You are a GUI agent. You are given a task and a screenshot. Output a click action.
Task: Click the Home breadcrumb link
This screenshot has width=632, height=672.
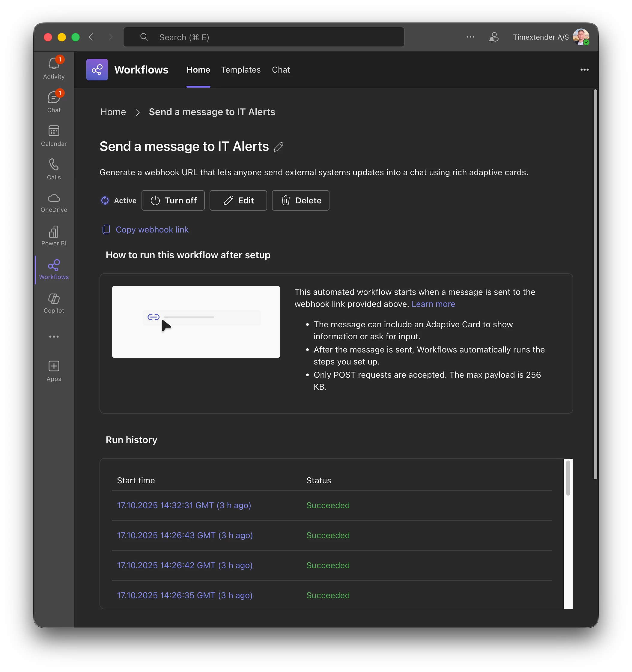point(113,112)
